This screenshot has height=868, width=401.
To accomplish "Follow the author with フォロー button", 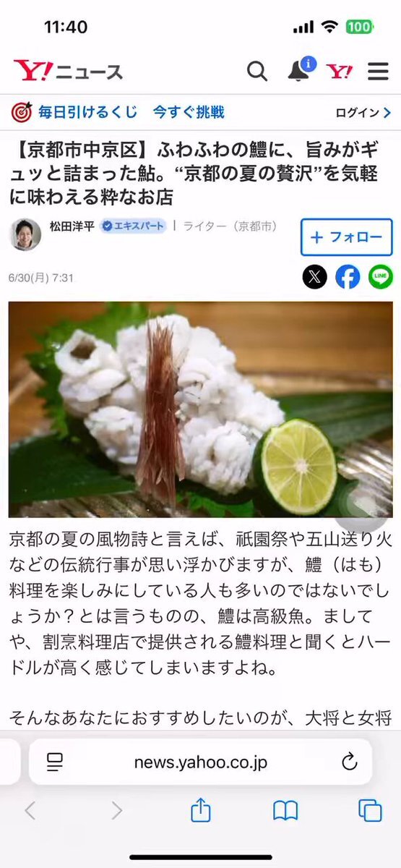I will point(346,237).
